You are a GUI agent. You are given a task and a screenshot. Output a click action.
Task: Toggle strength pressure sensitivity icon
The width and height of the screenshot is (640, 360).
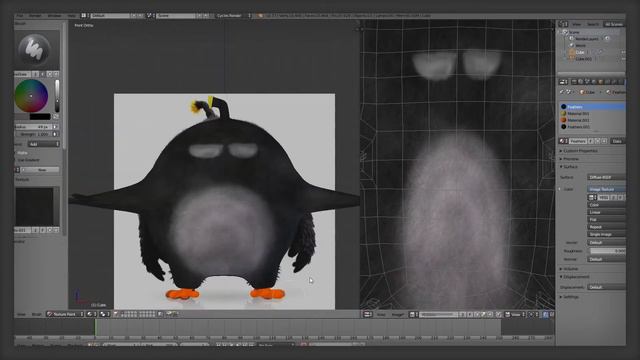pyautogui.click(x=56, y=134)
